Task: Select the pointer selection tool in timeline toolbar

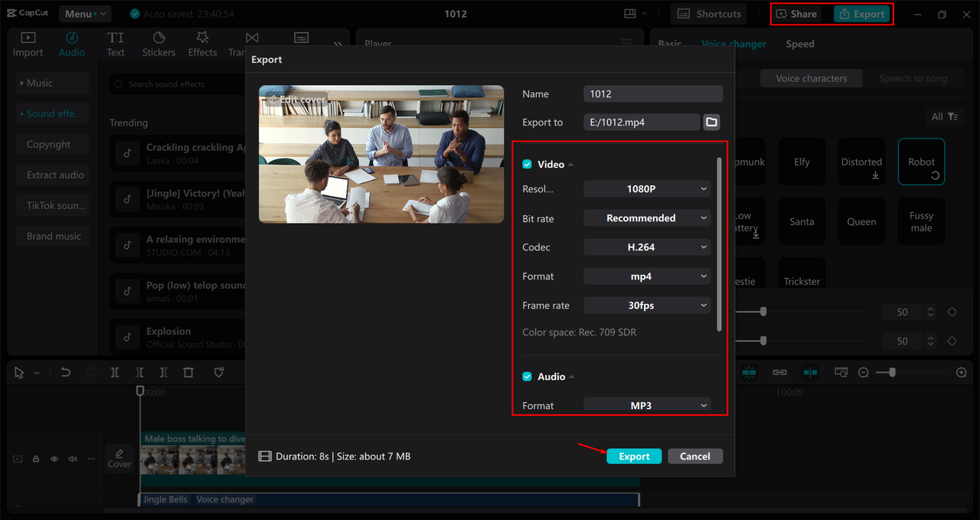Action: (x=20, y=373)
